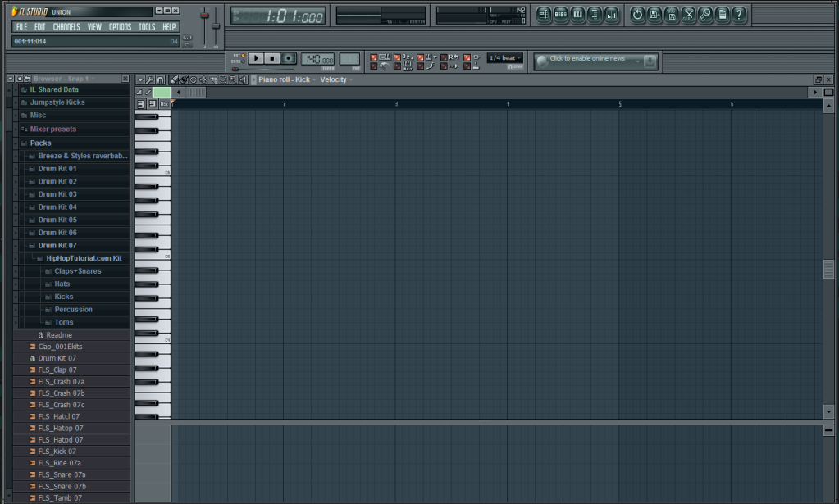Toggle typing keyboard to piano LED
839x504 pixels.
[x=374, y=57]
